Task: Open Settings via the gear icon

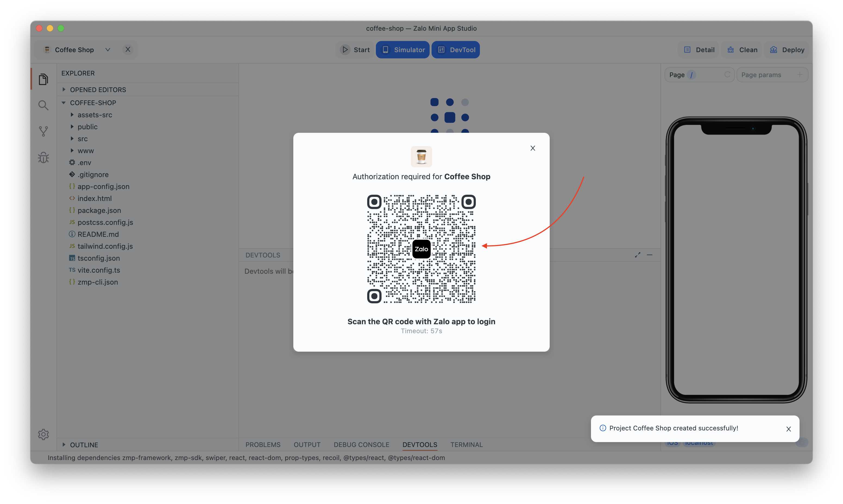Action: click(43, 434)
